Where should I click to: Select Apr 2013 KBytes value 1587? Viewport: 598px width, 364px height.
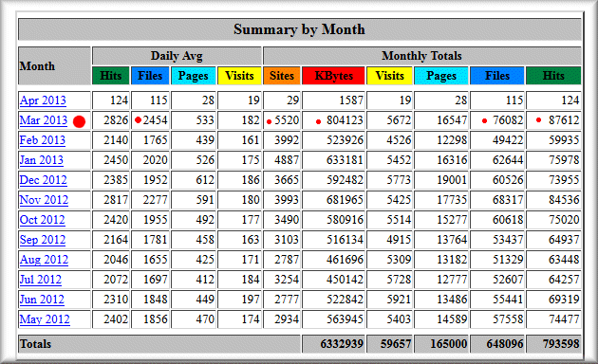tap(351, 100)
